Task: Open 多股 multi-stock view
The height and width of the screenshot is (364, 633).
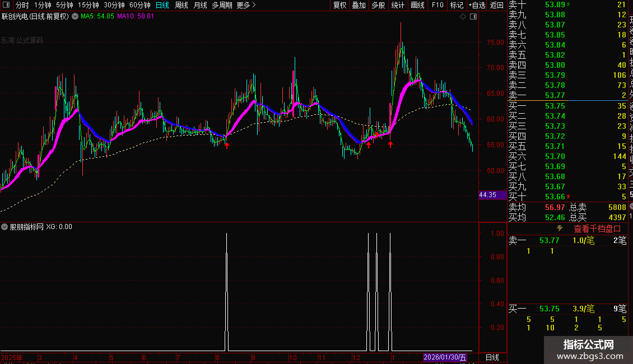Action: point(378,5)
